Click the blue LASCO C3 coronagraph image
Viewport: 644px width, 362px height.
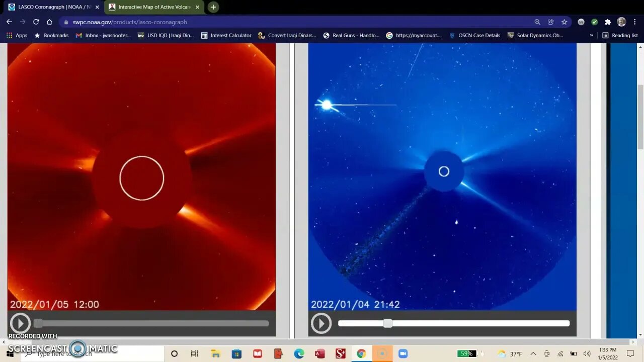point(442,177)
